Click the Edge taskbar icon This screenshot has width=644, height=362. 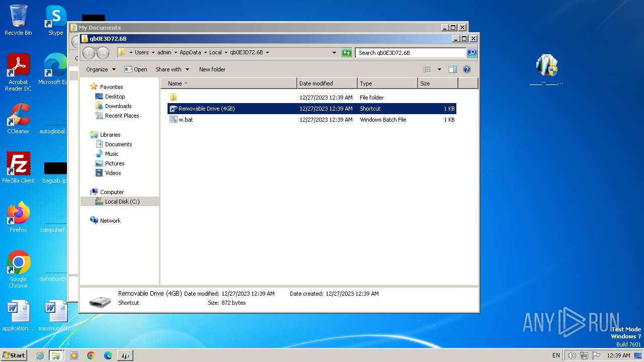pos(108,355)
